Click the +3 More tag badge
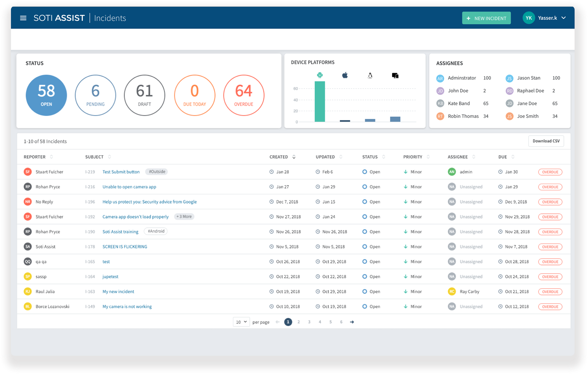Image resolution: width=588 pixels, height=374 pixels. tap(184, 216)
